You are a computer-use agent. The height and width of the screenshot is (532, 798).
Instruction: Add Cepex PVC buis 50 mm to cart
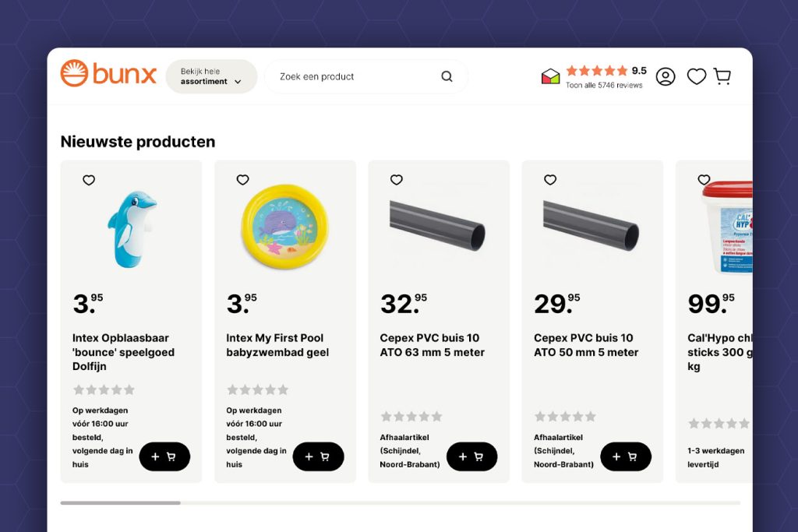pos(625,456)
